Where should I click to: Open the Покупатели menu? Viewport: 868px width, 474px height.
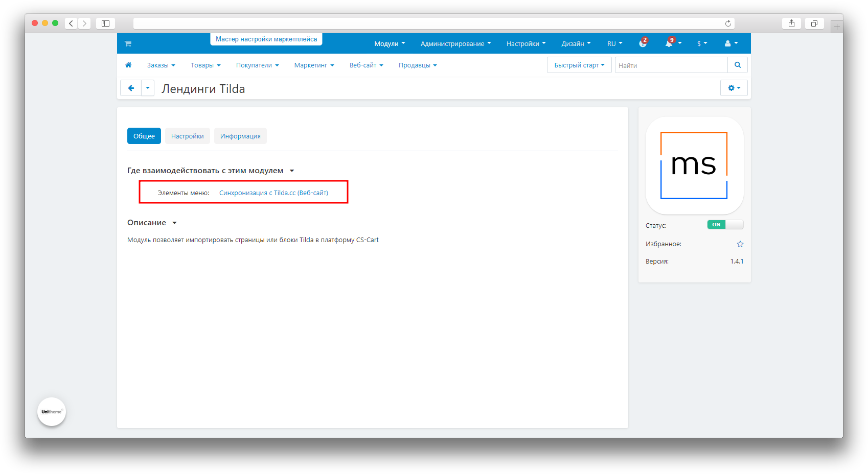[x=257, y=65]
